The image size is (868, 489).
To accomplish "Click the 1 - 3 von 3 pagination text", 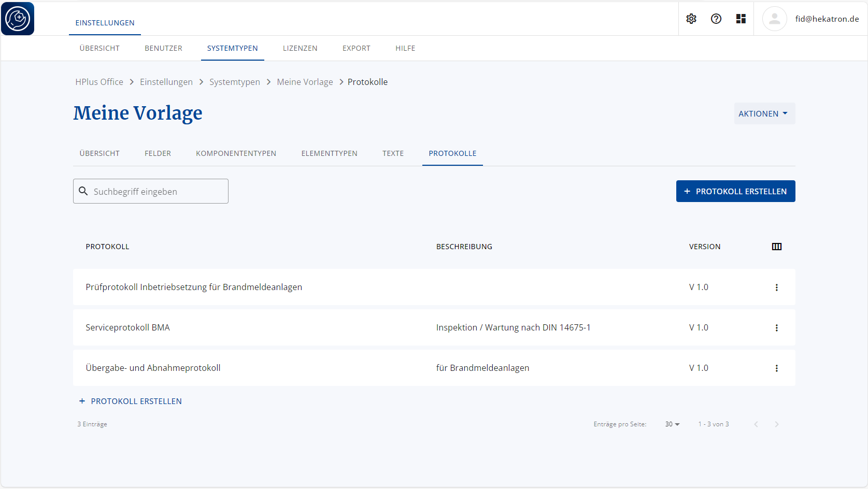I will pos(714,424).
